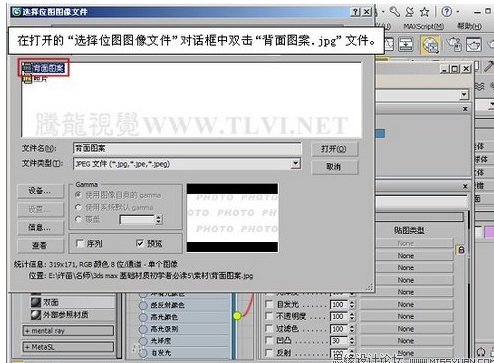Open the Help question mark icon
The image size is (494, 363).
click(447, 12)
